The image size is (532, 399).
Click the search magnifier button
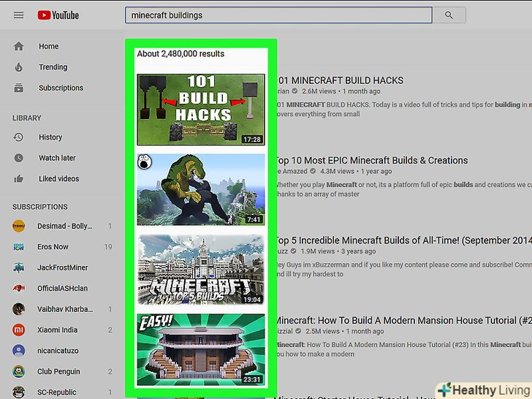(449, 15)
